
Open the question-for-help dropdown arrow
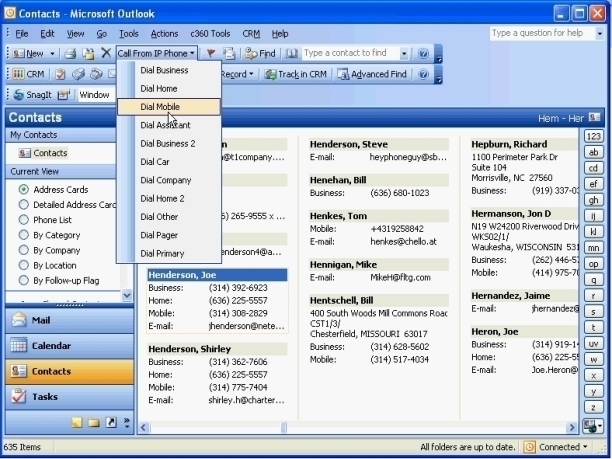coord(600,34)
